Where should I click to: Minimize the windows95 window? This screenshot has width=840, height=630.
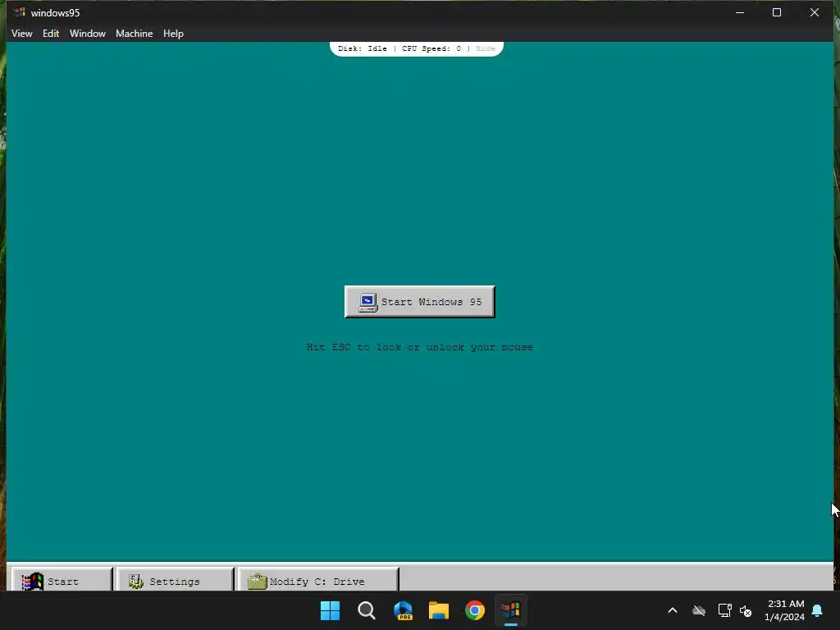[740, 12]
